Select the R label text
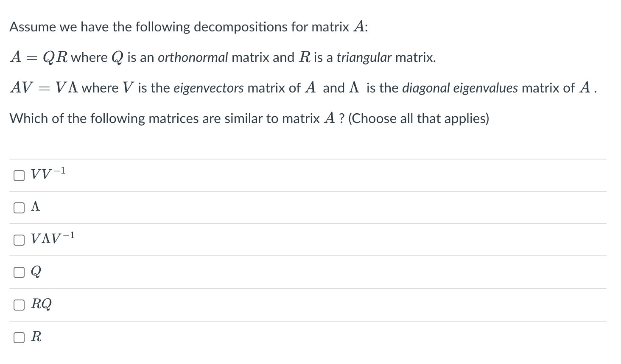Image resolution: width=621 pixels, height=364 pixels. pyautogui.click(x=36, y=336)
